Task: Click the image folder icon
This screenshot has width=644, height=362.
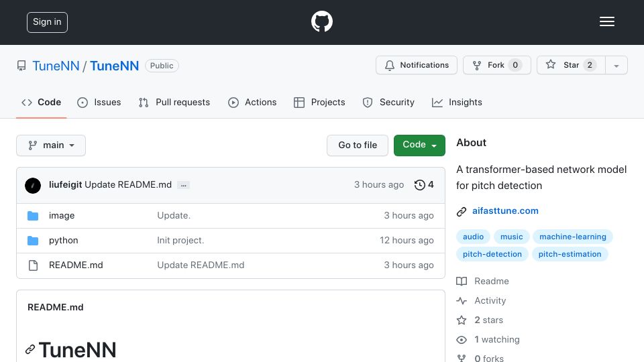Action: click(33, 215)
